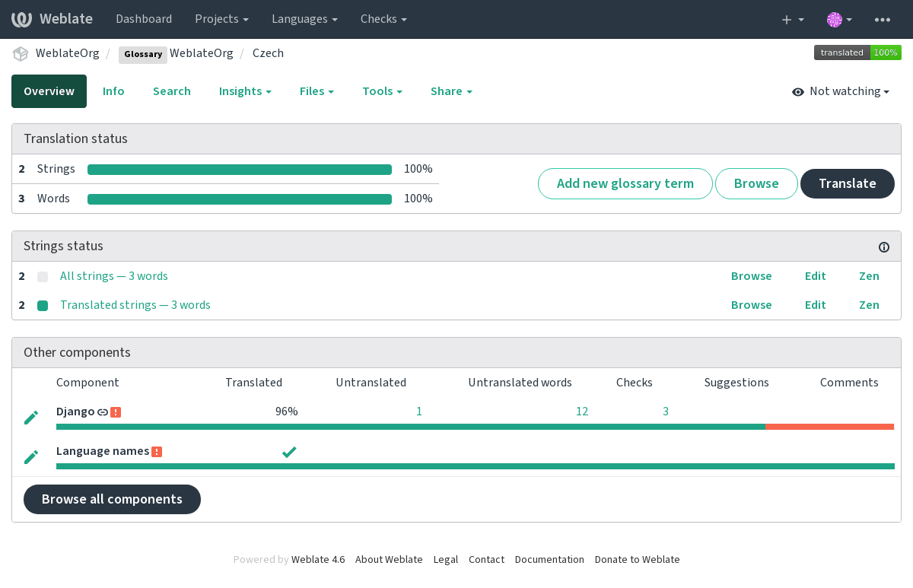This screenshot has height=588, width=913.
Task: Open Zen mode for Translated strings
Action: point(869,305)
